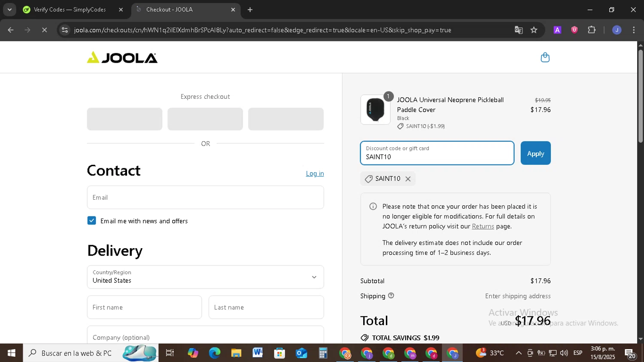Focus the First name field
Viewport: 644px width, 362px height.
point(144,307)
